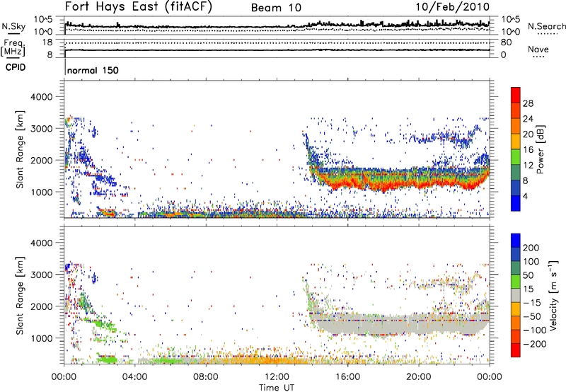Screen dimensions: 566x392
Task: Pick the green velocity segment between 50 and 100
Action: [516, 268]
